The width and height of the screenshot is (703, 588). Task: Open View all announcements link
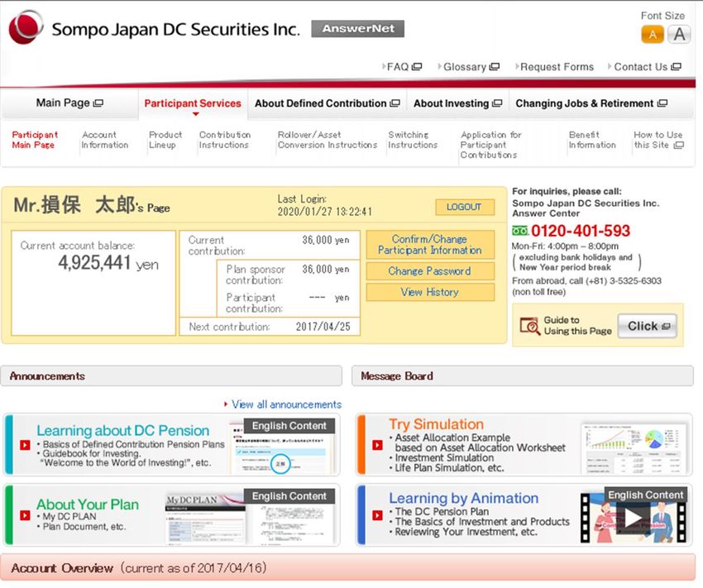pyautogui.click(x=286, y=404)
